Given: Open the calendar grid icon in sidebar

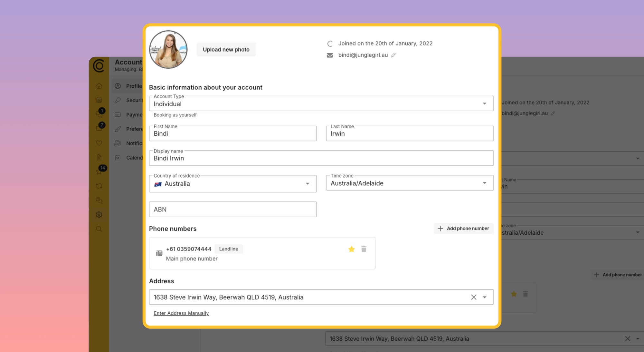Looking at the screenshot, I should pyautogui.click(x=99, y=100).
